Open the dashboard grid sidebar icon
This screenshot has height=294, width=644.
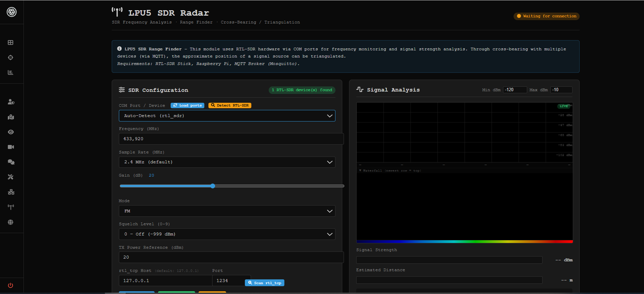point(11,43)
